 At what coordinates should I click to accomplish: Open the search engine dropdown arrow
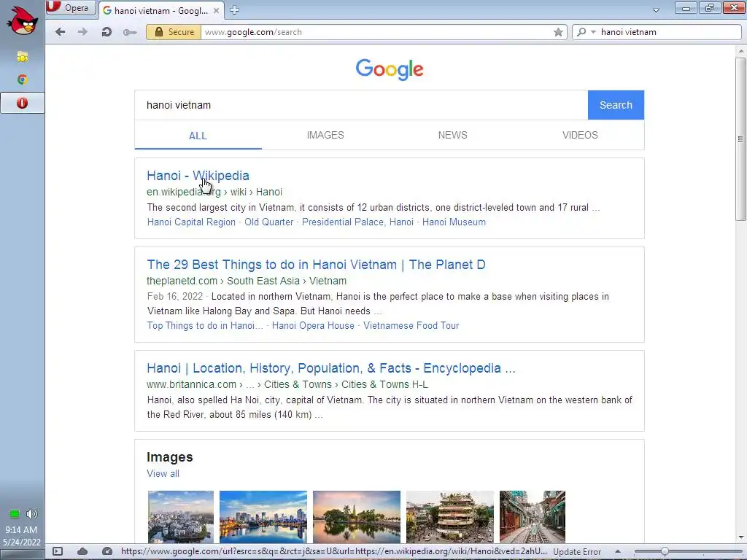593,32
